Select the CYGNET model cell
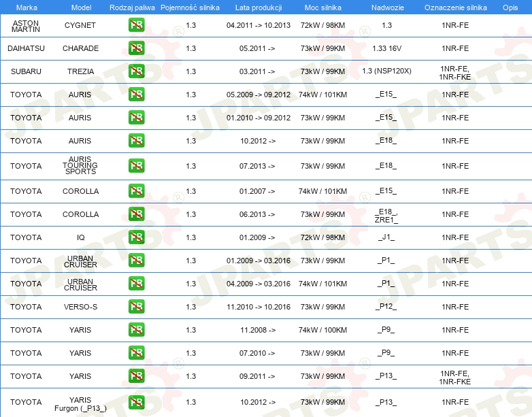 tap(80, 25)
